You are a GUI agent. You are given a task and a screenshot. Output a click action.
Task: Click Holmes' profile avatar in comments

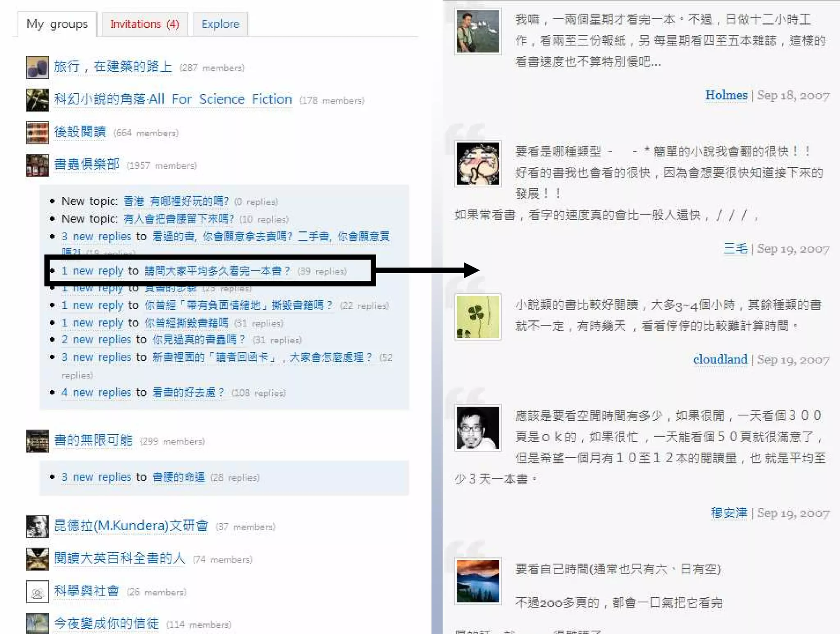point(478,32)
